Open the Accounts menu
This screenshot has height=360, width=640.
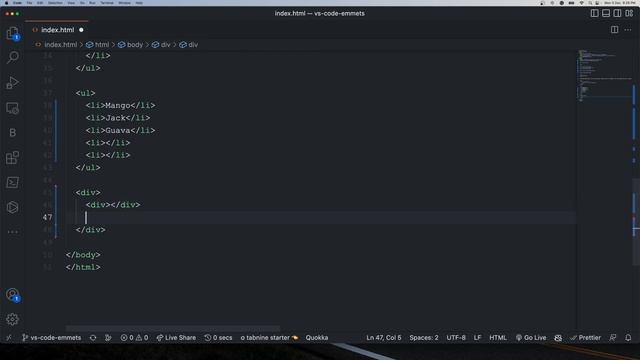tap(13, 294)
